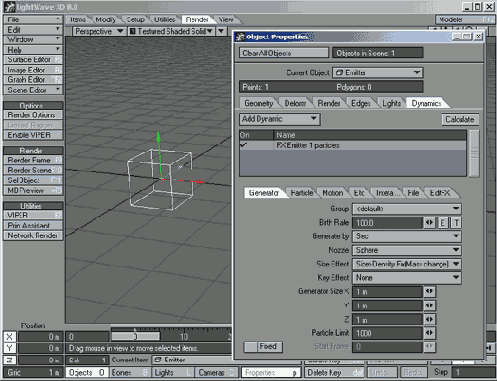This screenshot has height=381, width=497.
Task: Click the Delete Key button
Action: click(334, 372)
